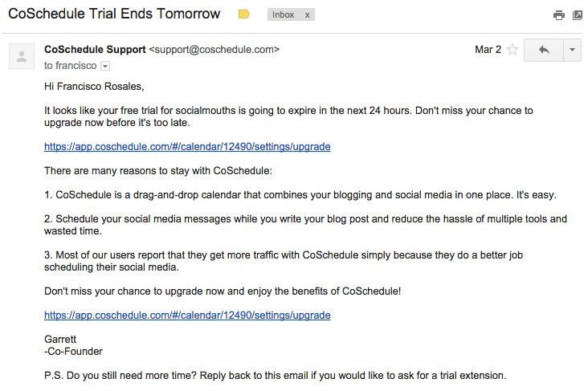Image resolution: width=588 pixels, height=391 pixels.
Task: Open the email in a new window
Action: [x=578, y=15]
